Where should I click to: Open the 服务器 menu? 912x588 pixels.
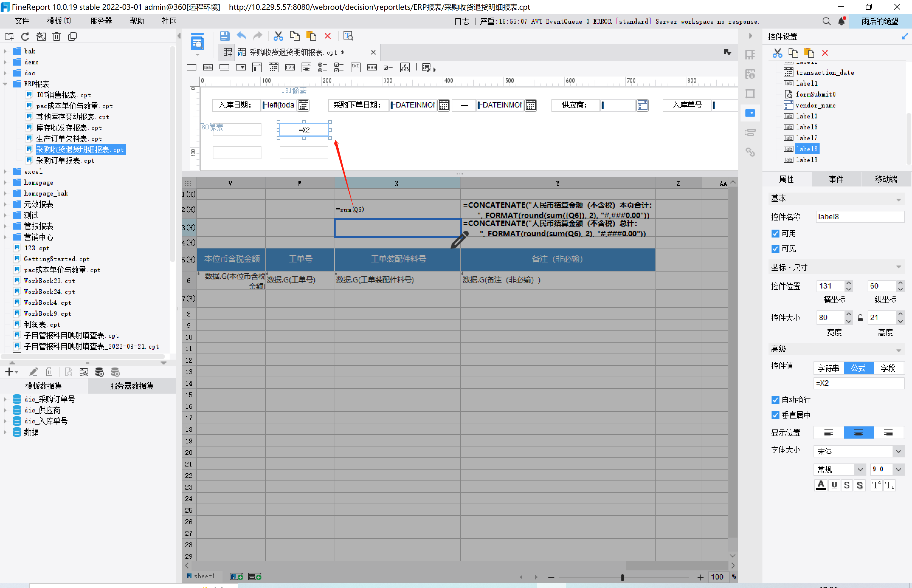click(x=101, y=21)
